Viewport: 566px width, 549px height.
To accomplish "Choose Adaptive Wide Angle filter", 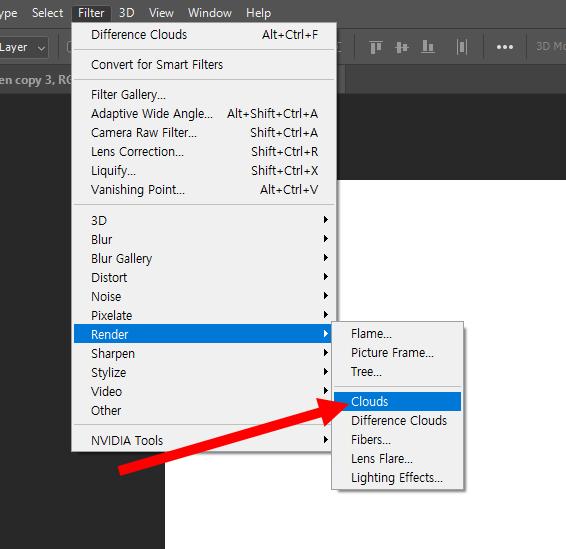I will [x=204, y=114].
